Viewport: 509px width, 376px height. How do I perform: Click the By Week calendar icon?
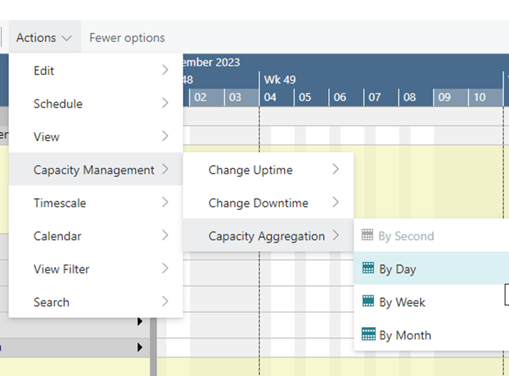368,301
